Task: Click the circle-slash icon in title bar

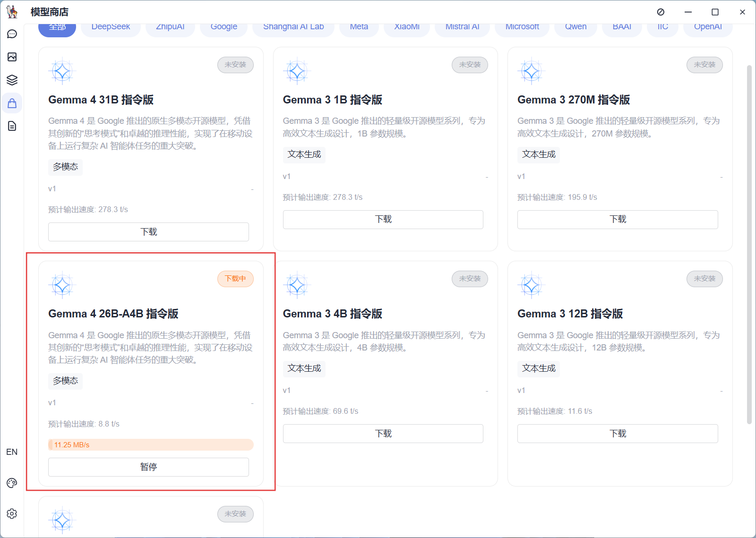Action: point(661,12)
